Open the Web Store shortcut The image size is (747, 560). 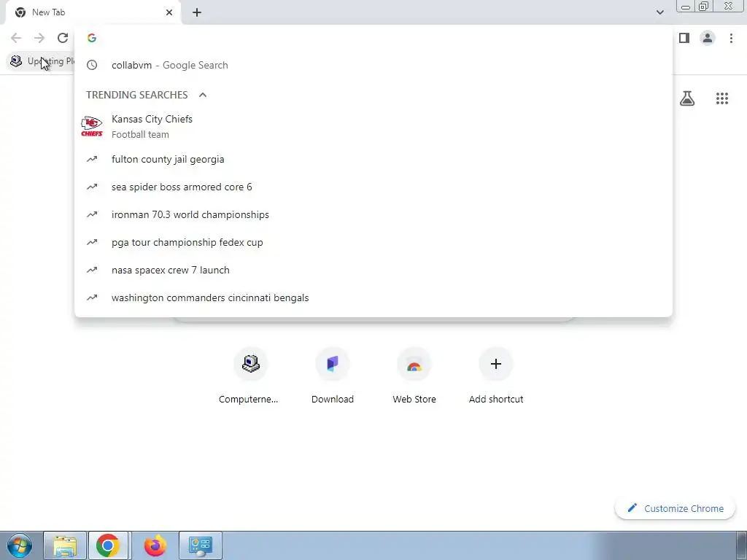(x=414, y=376)
